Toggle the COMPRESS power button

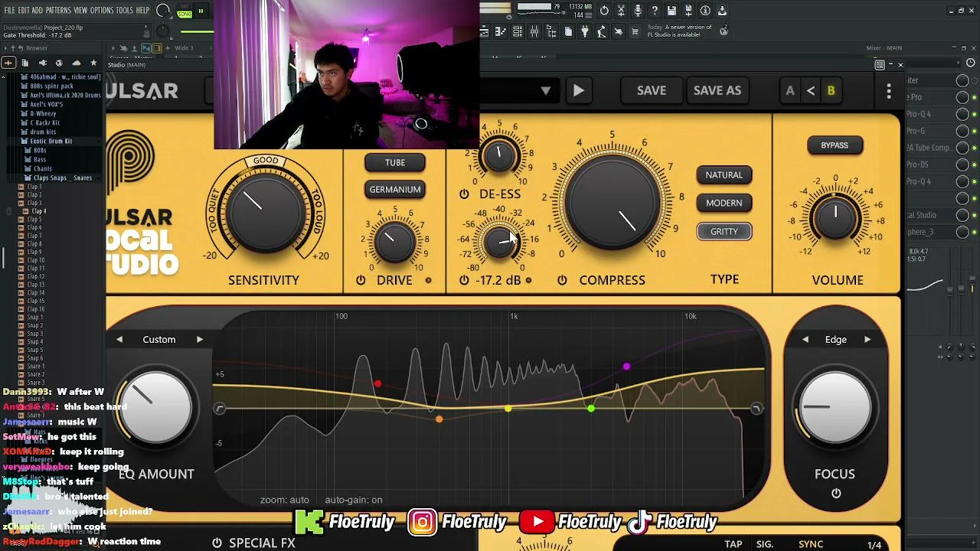[562, 280]
